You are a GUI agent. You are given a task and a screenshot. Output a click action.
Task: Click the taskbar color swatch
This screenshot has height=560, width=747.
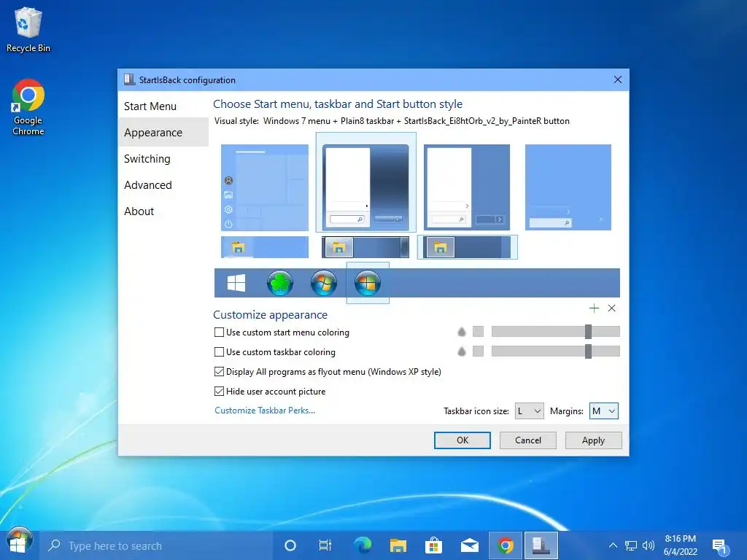(x=479, y=351)
